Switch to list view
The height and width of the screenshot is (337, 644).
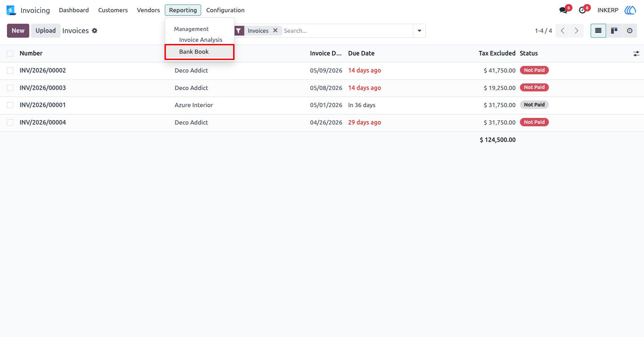598,31
